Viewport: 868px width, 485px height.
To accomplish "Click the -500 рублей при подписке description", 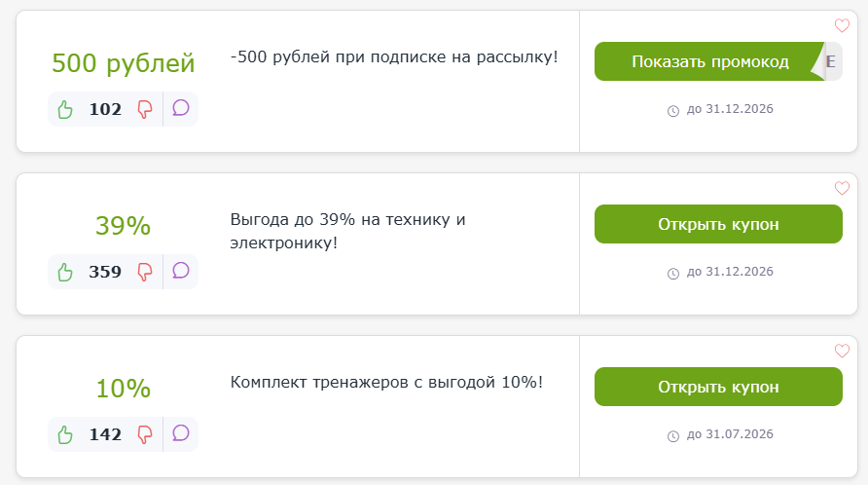I will coord(394,57).
